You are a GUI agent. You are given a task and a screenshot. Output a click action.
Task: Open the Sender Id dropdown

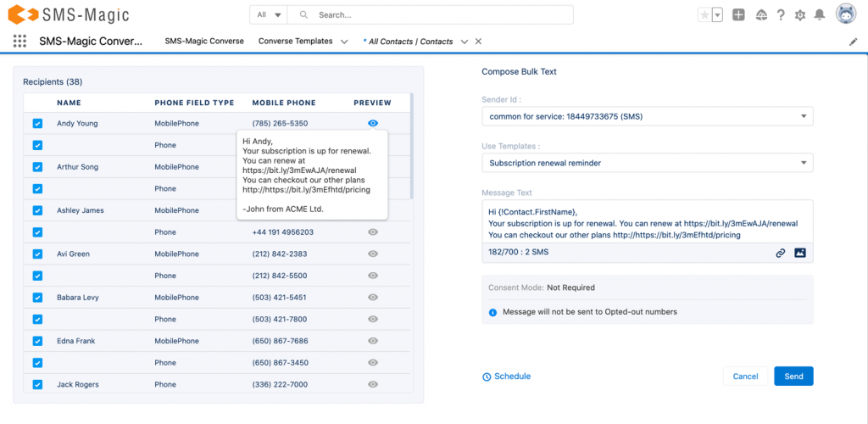click(x=647, y=117)
